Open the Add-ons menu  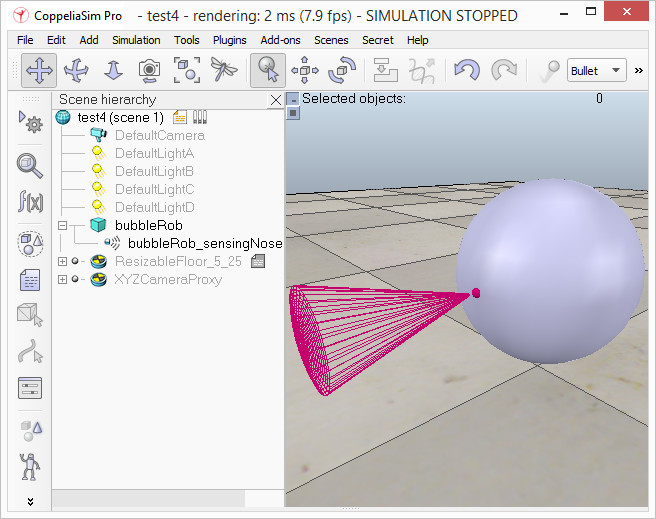click(x=280, y=40)
